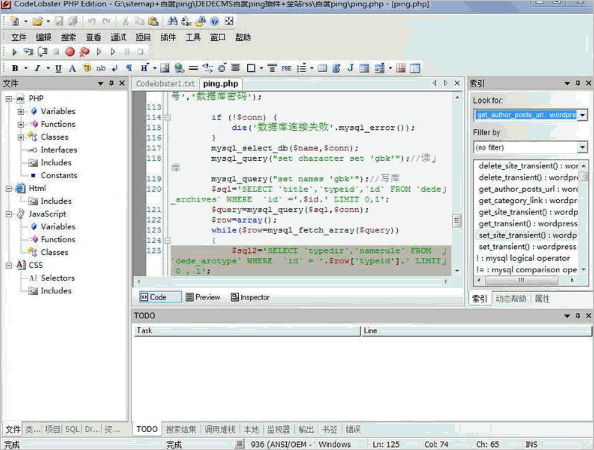594x450 pixels.
Task: Close the 文件 panel
Action: click(x=122, y=83)
